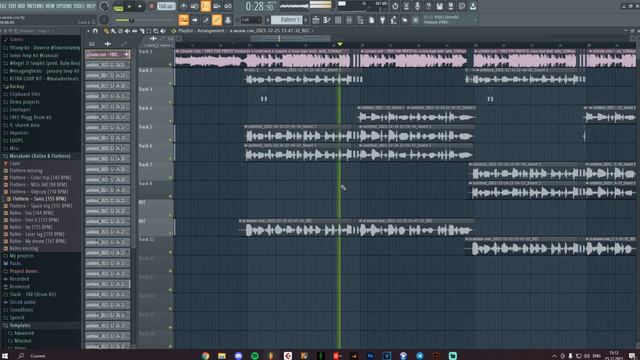Toggle loop recording
Viewport: 640px width, 360px height.
228,6
